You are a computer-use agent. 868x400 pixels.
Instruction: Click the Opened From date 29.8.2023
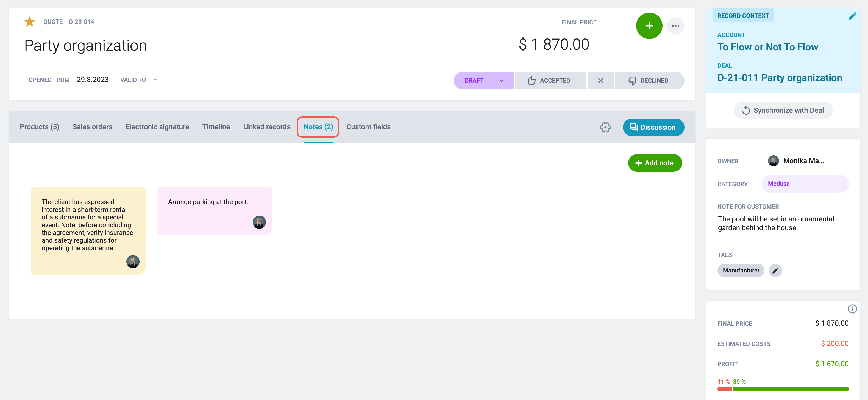click(93, 80)
